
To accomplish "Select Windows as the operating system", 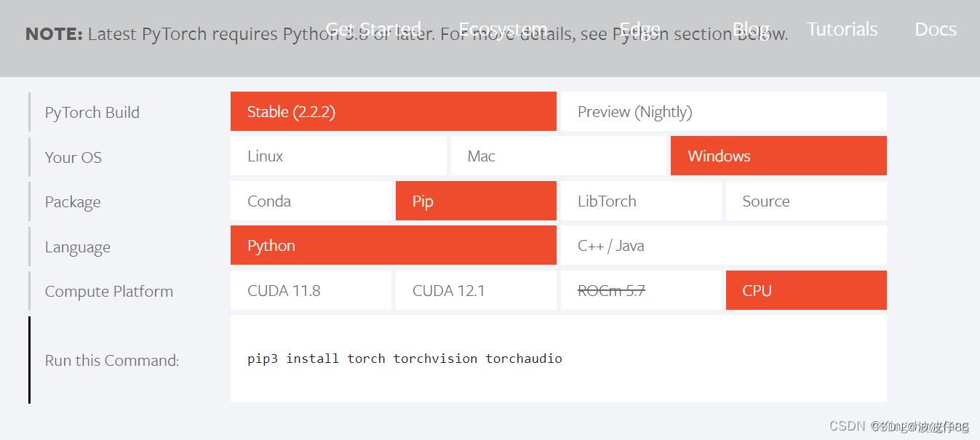I will click(x=778, y=156).
